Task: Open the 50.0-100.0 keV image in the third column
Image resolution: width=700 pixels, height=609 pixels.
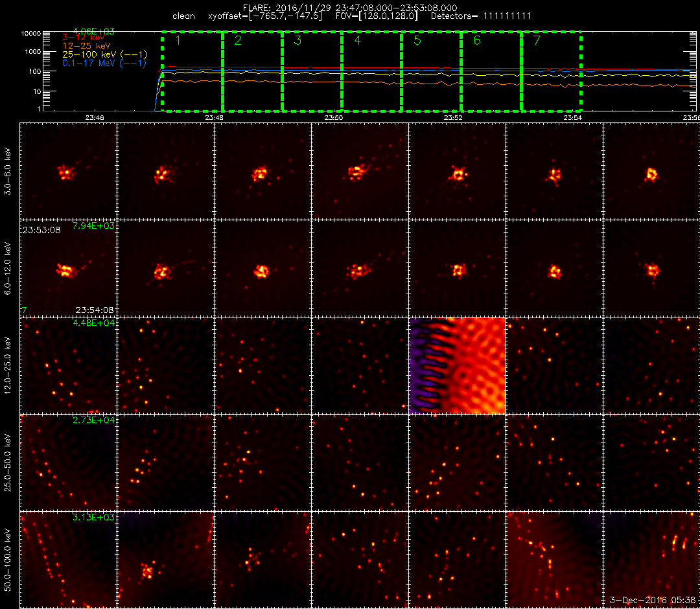Action: [262, 560]
